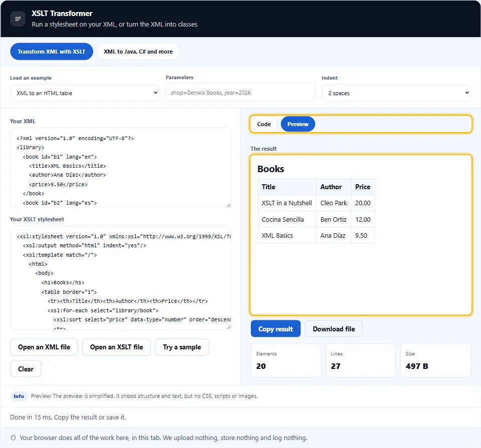Click inside the XSLT stylesheet text area
This screenshot has width=481, height=448.
121,278
